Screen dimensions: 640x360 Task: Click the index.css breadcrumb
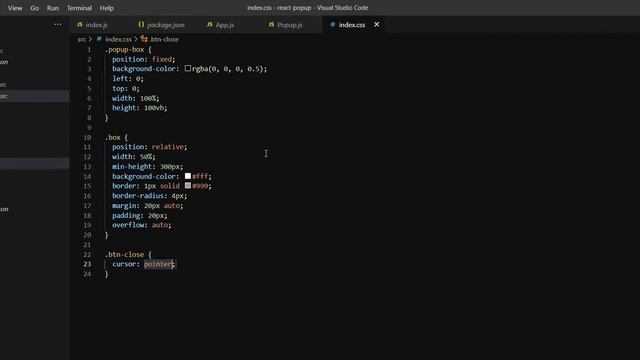click(x=118, y=39)
